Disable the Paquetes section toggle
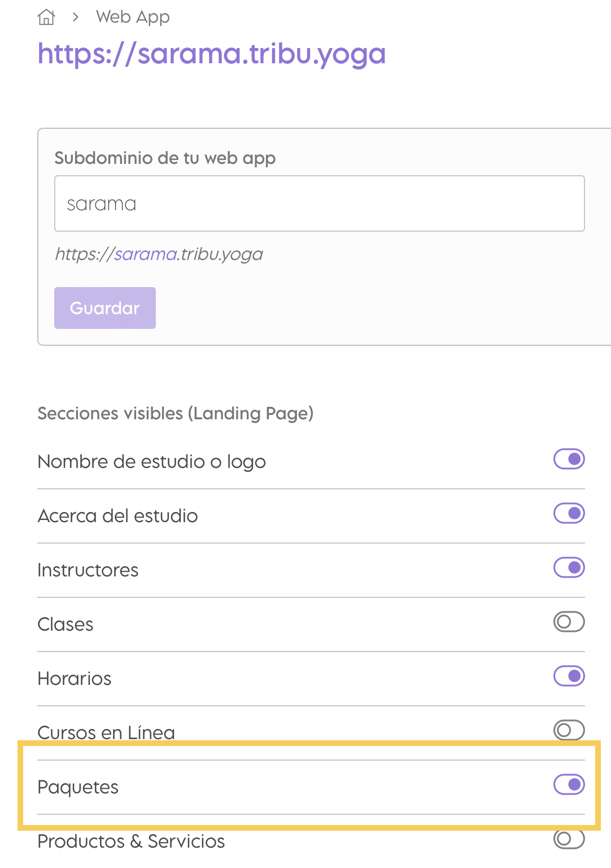Screen dimensions: 611x868 click(569, 784)
